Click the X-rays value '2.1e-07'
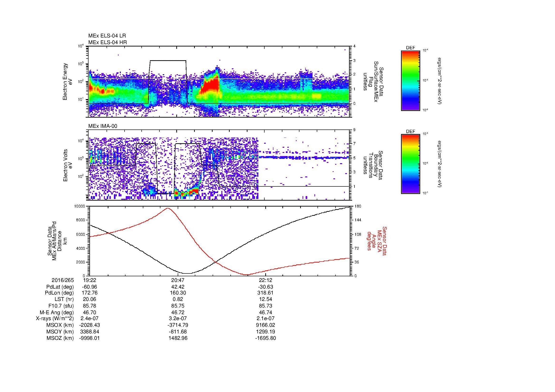Viewport: 555px width, 392px height. 266,319
